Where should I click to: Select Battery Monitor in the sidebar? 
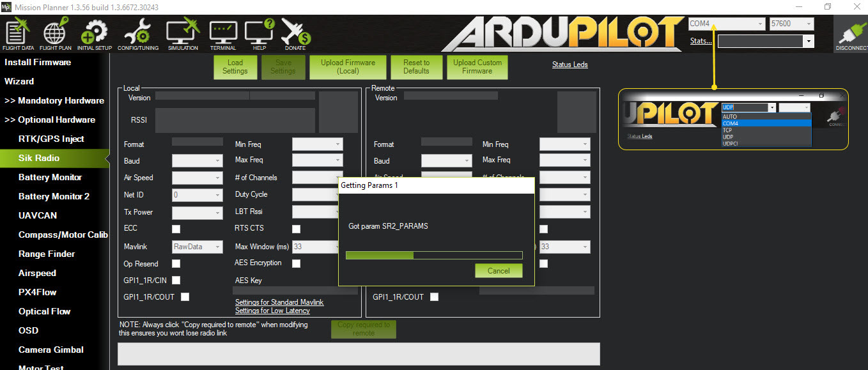coord(50,177)
